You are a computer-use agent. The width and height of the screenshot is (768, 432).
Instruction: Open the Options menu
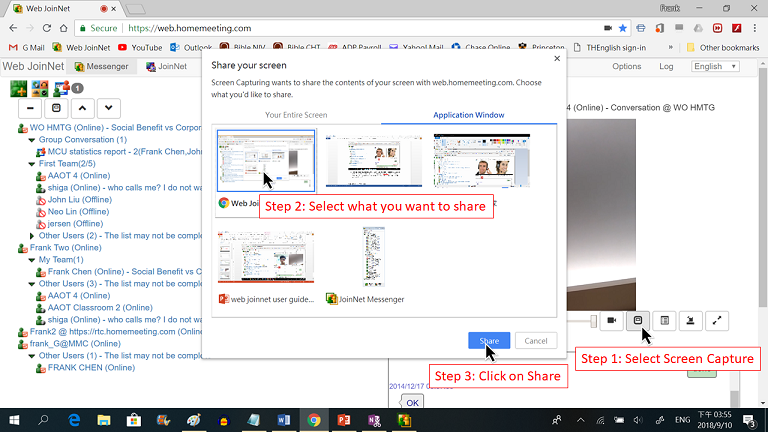coord(626,67)
